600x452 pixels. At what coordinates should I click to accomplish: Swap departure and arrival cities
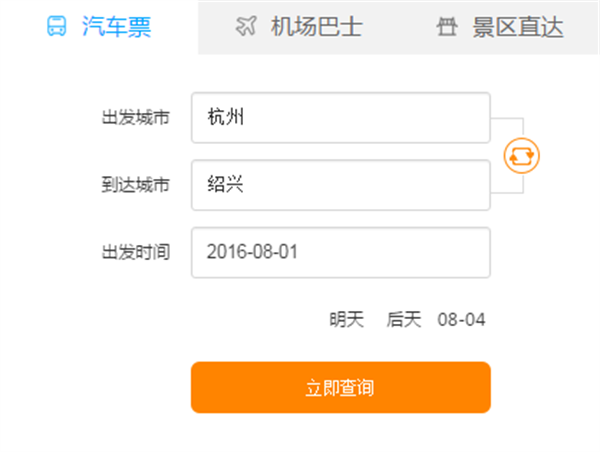522,155
